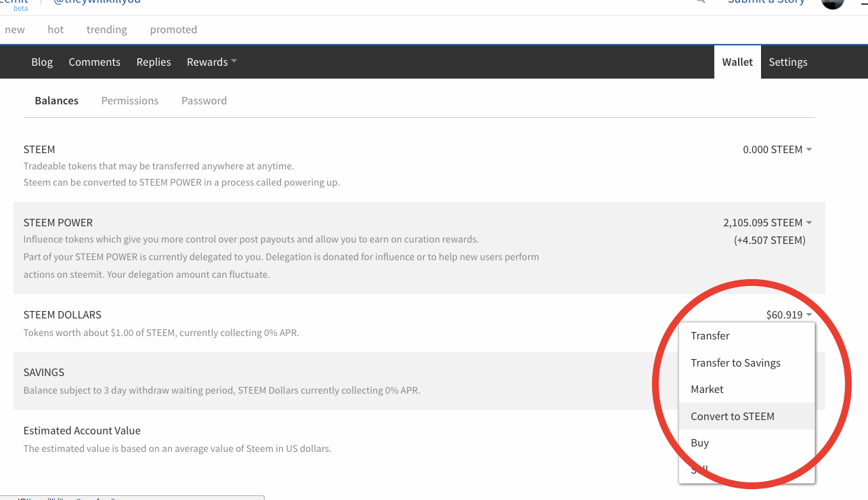
Task: Open the 0.000 STEEM balance dropdown
Action: 777,149
